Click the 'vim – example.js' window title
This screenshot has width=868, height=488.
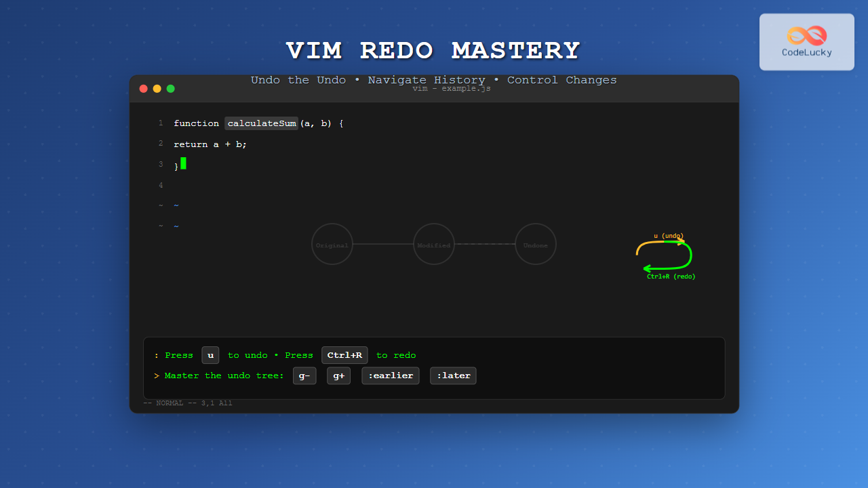(452, 89)
